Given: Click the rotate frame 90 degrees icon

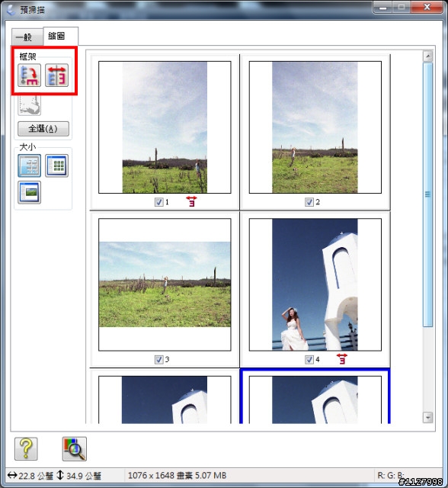Looking at the screenshot, I should coord(29,75).
